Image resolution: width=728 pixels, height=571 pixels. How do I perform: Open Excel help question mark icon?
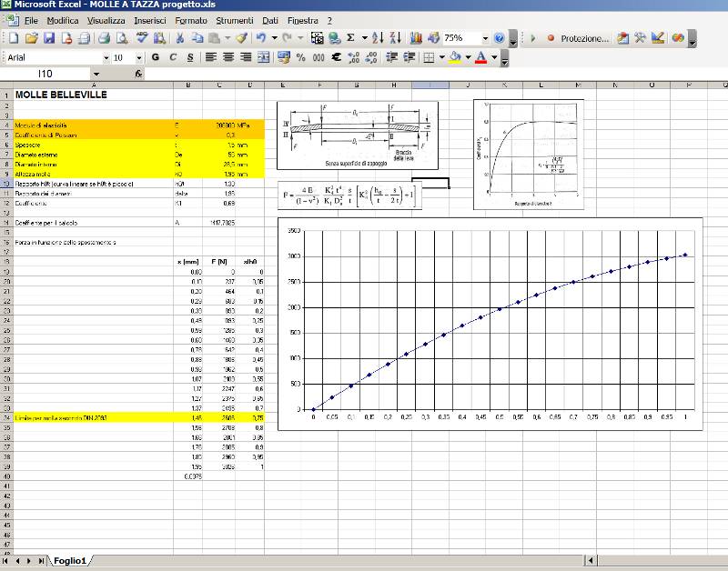tap(499, 38)
